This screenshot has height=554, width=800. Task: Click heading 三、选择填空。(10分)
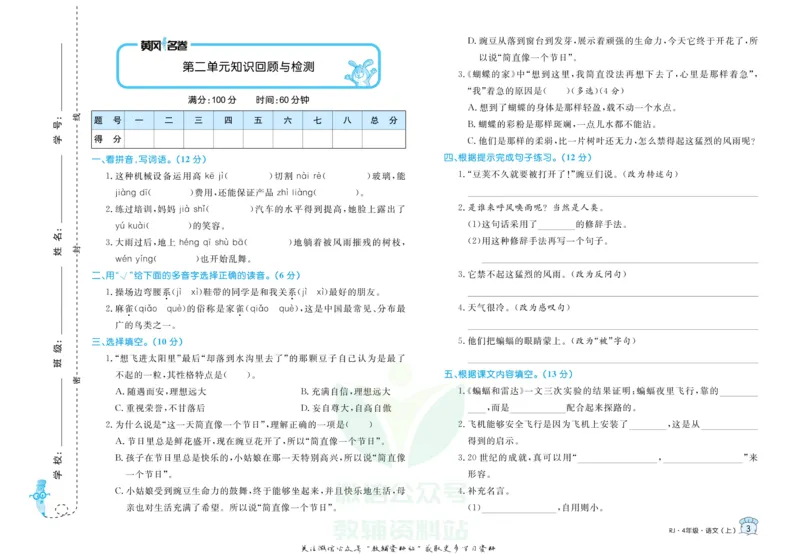point(137,342)
